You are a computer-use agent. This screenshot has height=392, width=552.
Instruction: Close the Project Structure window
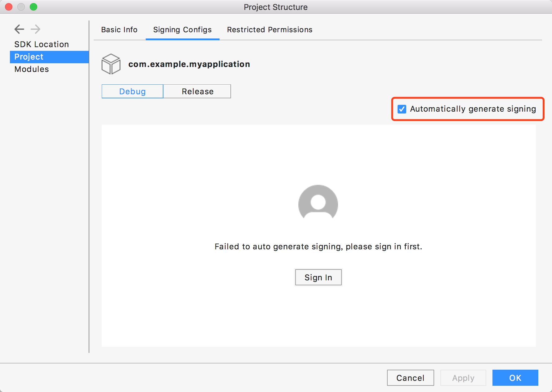point(9,7)
